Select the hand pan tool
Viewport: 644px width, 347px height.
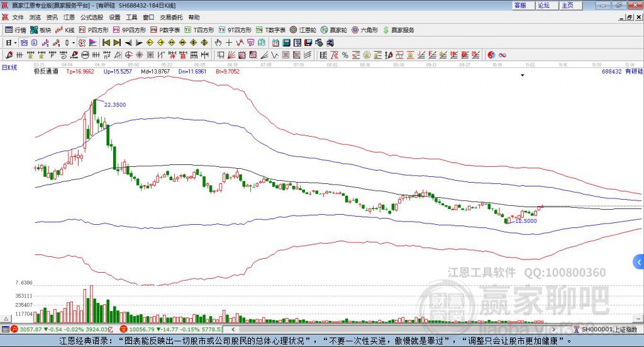coord(218,43)
